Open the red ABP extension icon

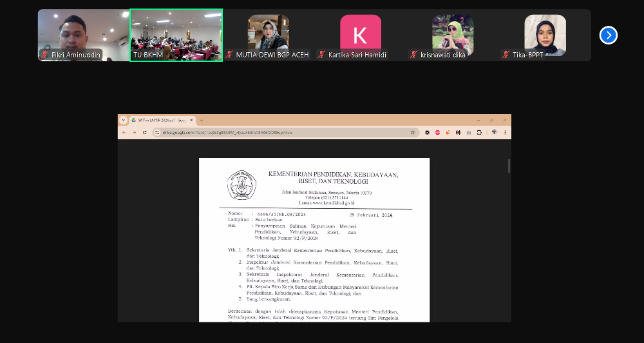tap(437, 132)
